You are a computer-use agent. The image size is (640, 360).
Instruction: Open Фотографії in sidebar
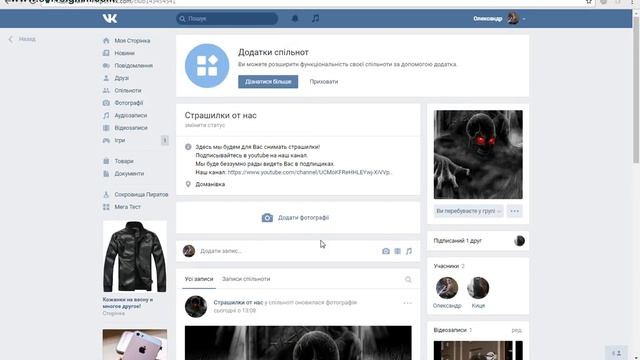point(129,103)
